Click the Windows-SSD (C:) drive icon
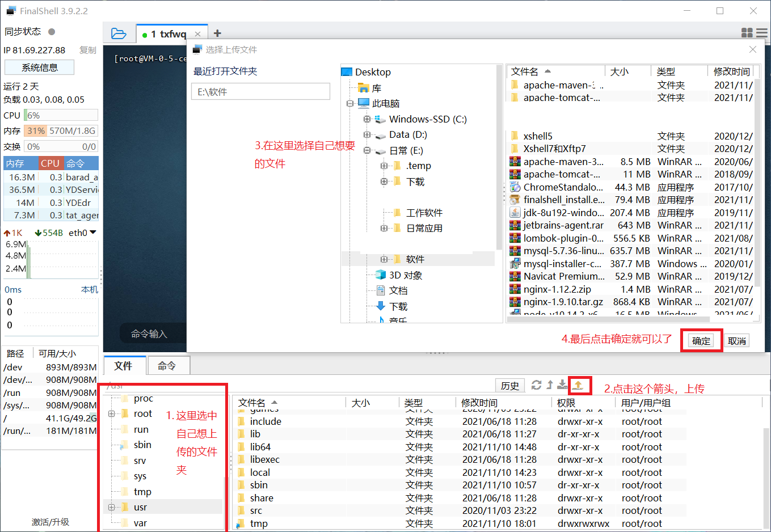Image resolution: width=771 pixels, height=532 pixels. [x=381, y=119]
